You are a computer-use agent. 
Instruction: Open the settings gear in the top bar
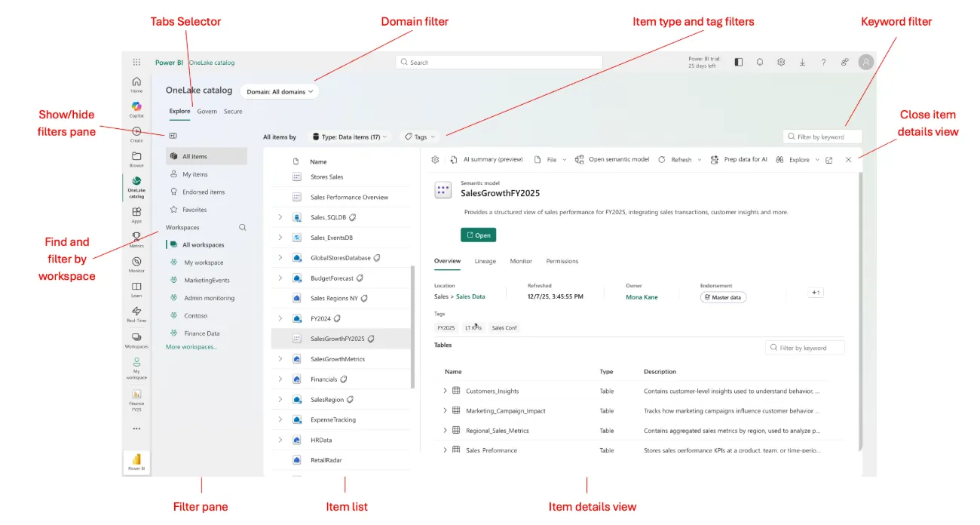781,63
